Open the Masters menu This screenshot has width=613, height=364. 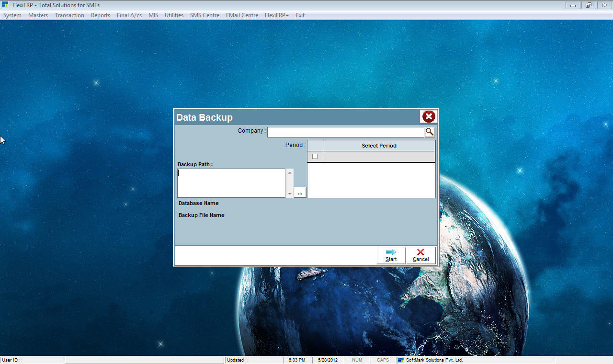click(38, 15)
